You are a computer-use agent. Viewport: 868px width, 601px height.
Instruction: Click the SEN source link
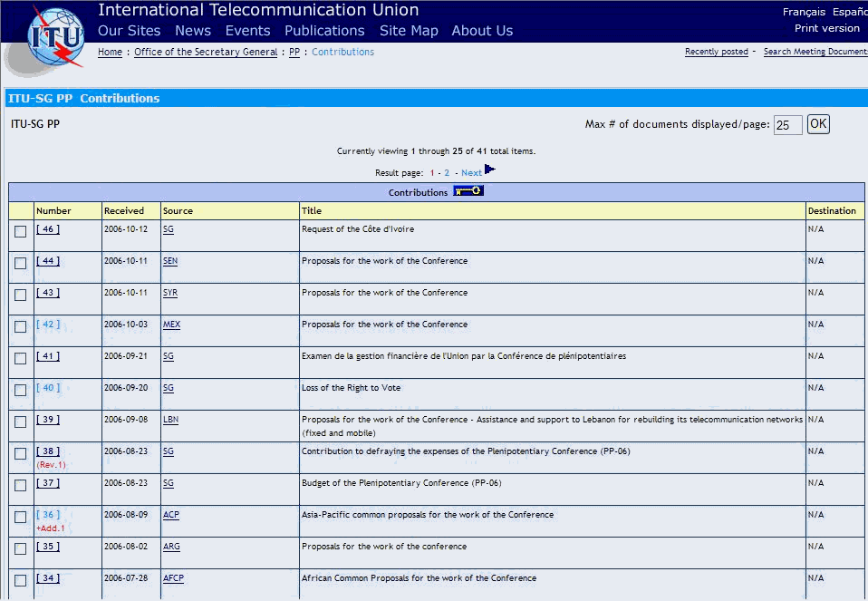click(x=170, y=261)
